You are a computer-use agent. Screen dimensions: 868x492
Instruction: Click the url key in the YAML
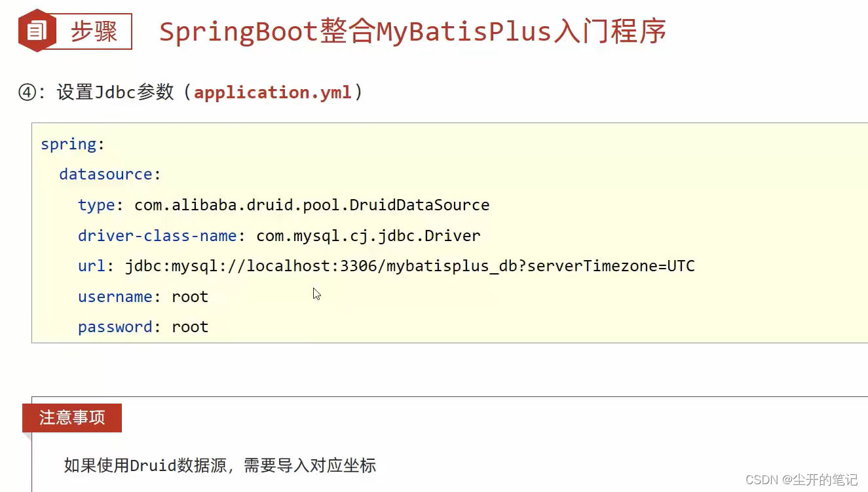tap(92, 266)
